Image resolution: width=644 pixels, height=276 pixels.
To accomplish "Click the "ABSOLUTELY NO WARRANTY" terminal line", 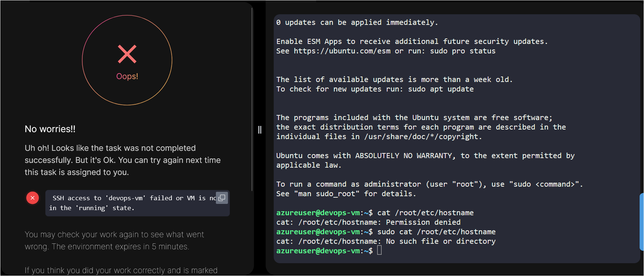I will (426, 156).
